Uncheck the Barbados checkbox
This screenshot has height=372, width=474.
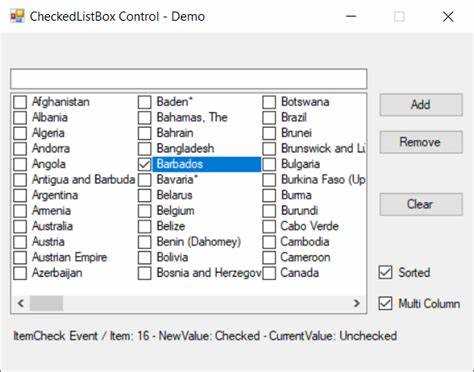(x=144, y=164)
